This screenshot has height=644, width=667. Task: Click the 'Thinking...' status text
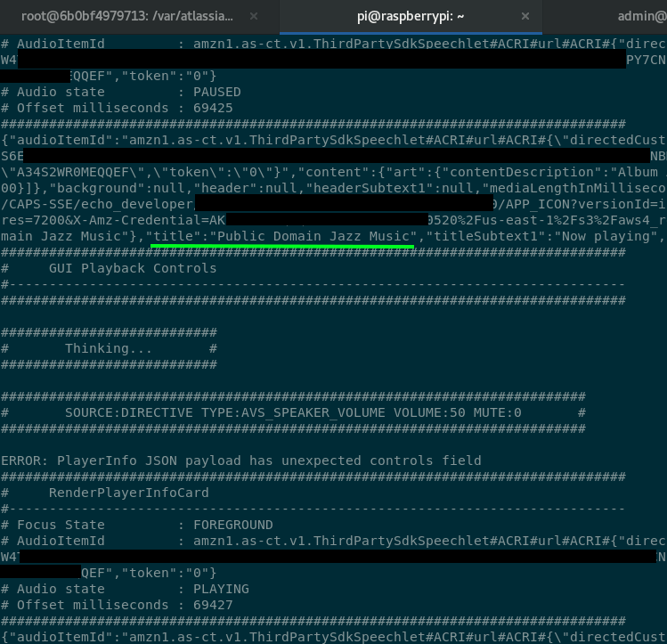109,348
